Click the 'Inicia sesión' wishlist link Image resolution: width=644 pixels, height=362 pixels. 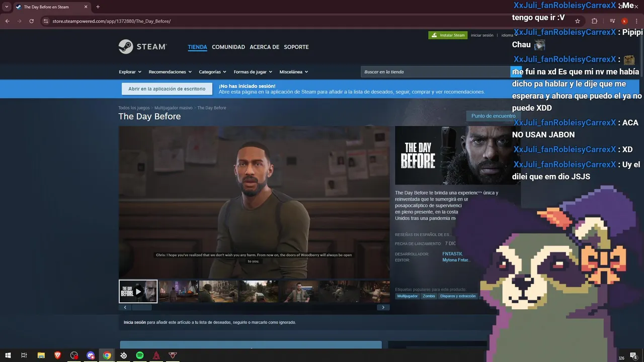[x=135, y=322]
